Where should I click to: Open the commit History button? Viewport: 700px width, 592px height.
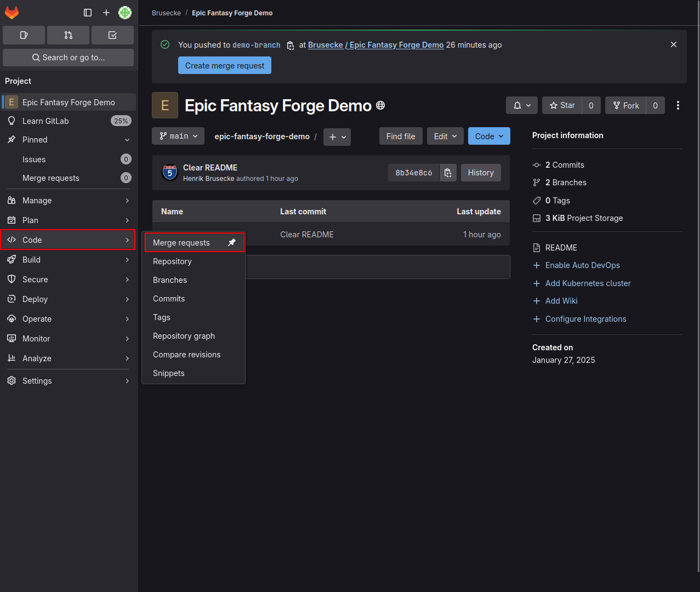click(x=481, y=173)
